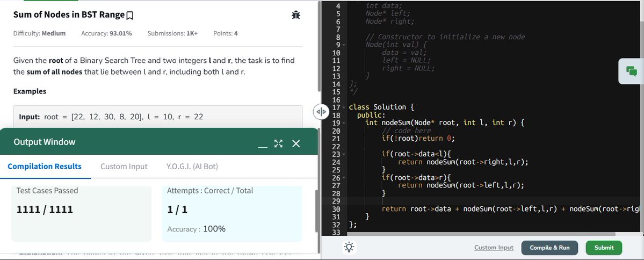The image size is (644, 260).
Task: Click line number 30 in gutter
Action: pos(336,209)
